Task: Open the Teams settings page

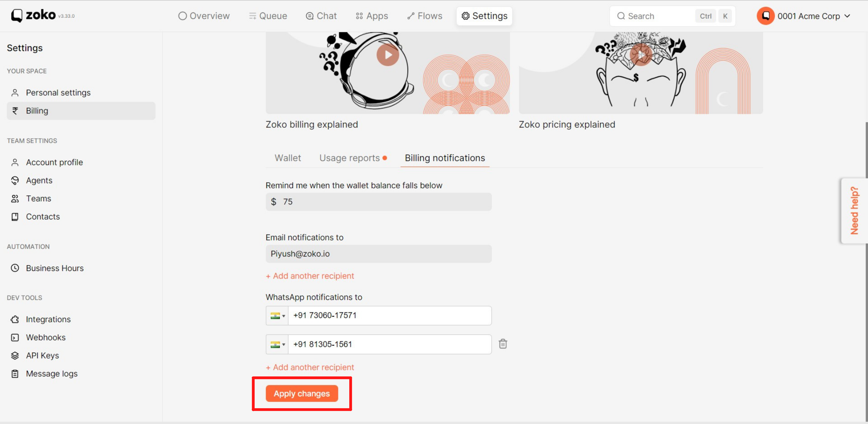Action: coord(81,199)
